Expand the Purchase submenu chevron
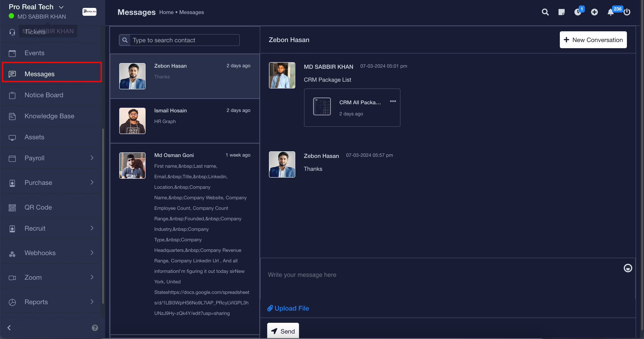 coord(92,182)
